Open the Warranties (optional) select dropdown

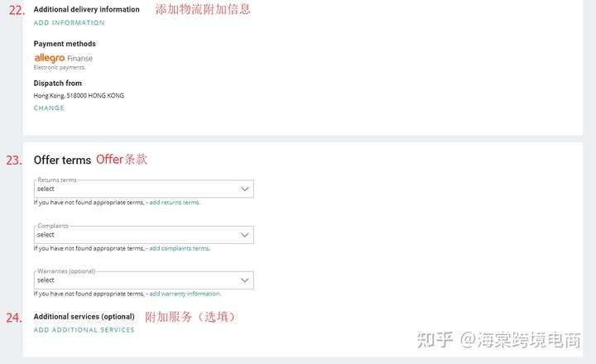(x=144, y=280)
